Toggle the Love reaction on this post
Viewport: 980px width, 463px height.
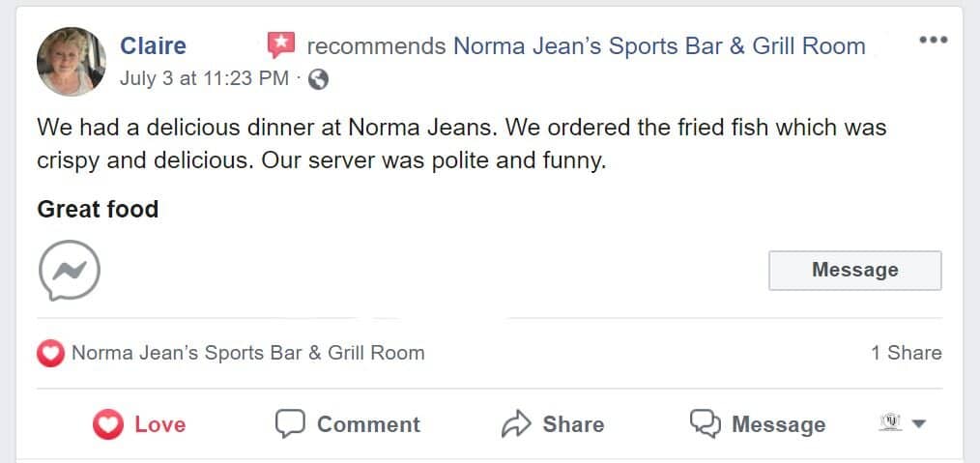point(139,424)
